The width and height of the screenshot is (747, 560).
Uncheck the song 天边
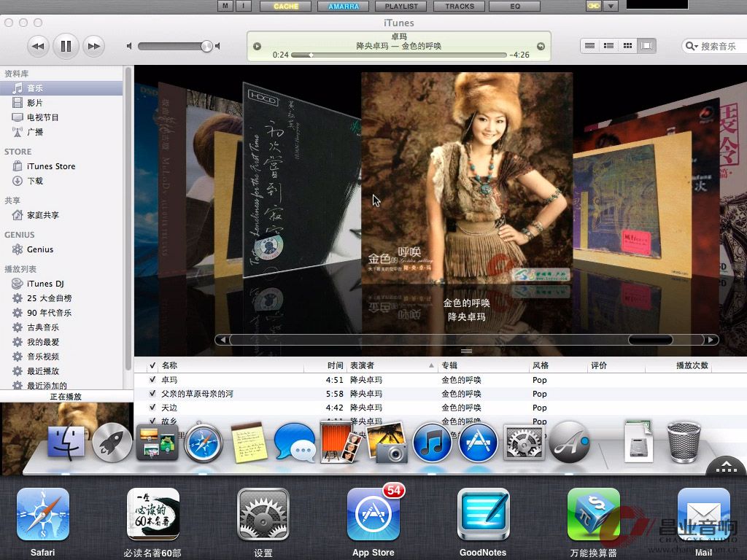[152, 407]
